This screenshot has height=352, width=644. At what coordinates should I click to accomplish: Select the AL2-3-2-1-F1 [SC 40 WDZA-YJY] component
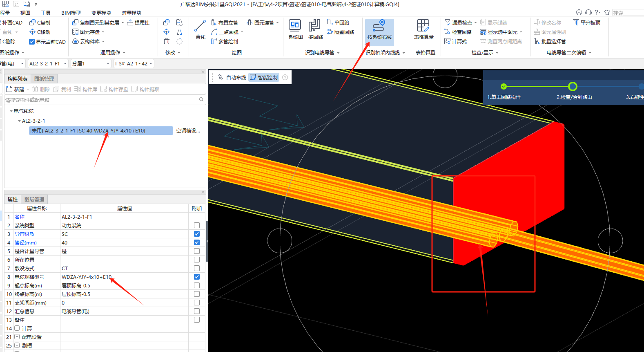[x=101, y=131]
